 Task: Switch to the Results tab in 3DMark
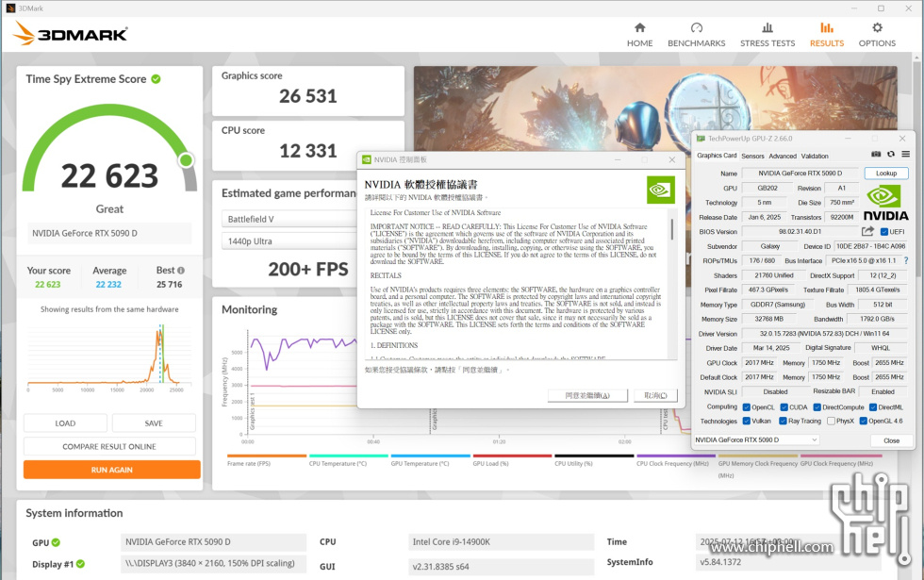click(826, 35)
